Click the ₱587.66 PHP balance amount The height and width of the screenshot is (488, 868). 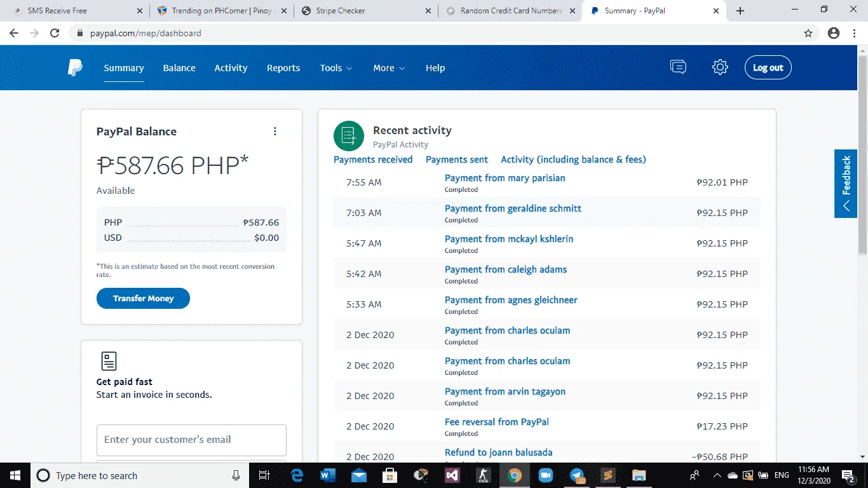point(172,165)
